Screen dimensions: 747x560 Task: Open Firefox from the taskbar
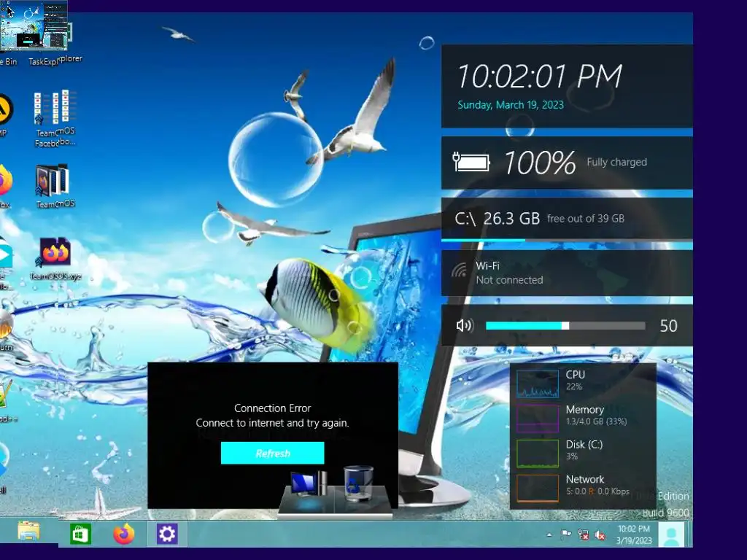point(124,534)
